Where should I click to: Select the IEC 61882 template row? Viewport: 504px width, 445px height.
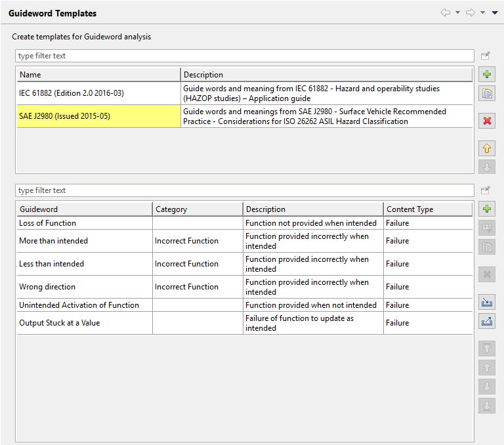tap(98, 93)
